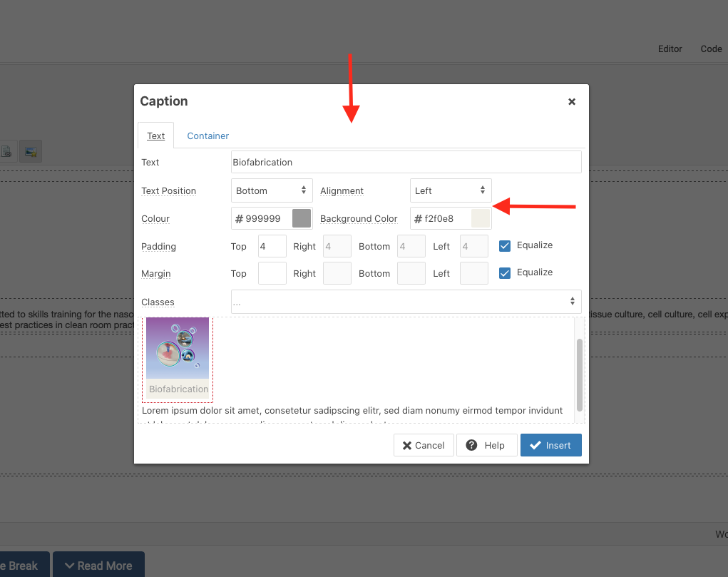Click the Cancel button
The width and height of the screenshot is (728, 577).
point(424,445)
